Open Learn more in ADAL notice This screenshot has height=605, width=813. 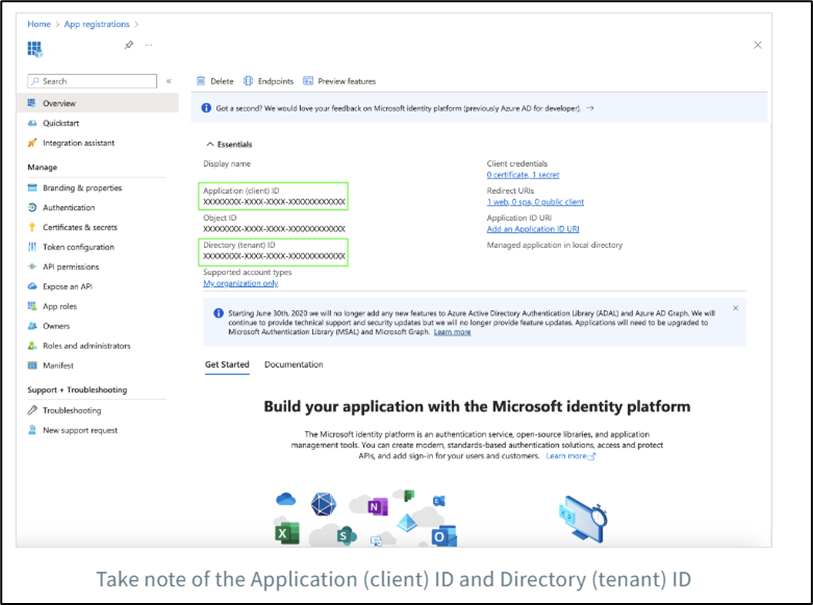coord(452,332)
